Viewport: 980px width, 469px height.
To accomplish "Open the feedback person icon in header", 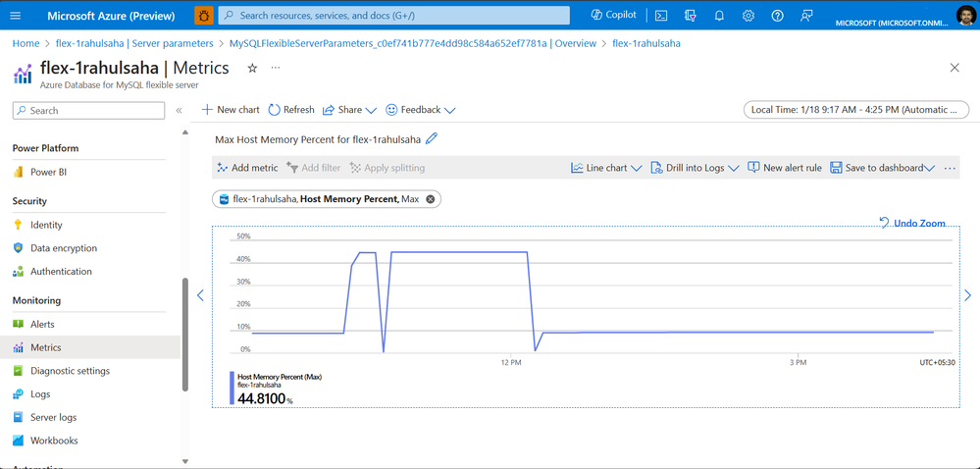I will click(806, 16).
